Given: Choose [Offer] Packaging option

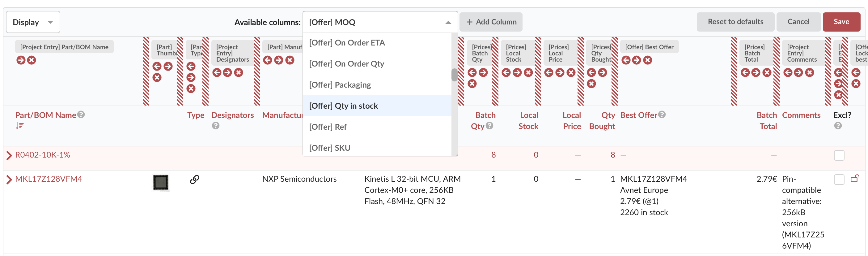Looking at the screenshot, I should pyautogui.click(x=377, y=85).
